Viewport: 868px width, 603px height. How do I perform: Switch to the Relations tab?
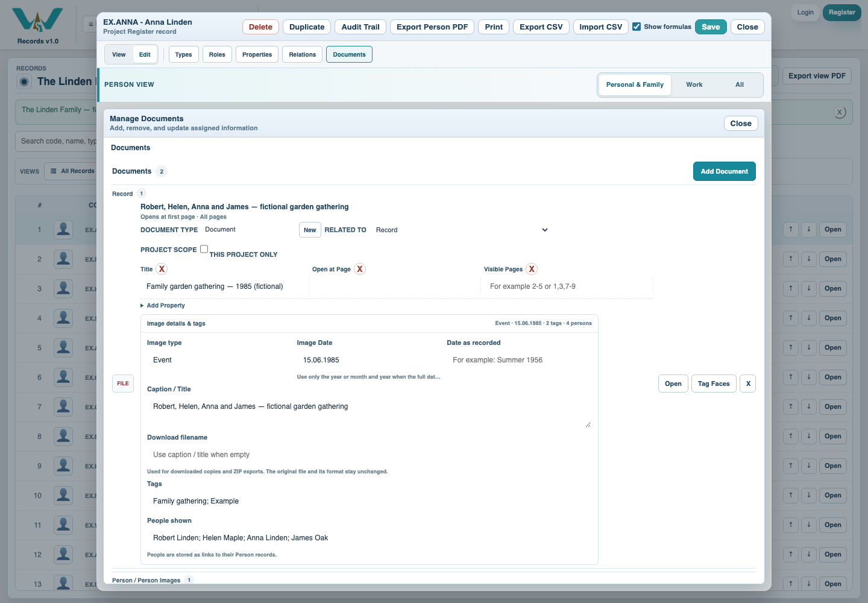coord(302,54)
